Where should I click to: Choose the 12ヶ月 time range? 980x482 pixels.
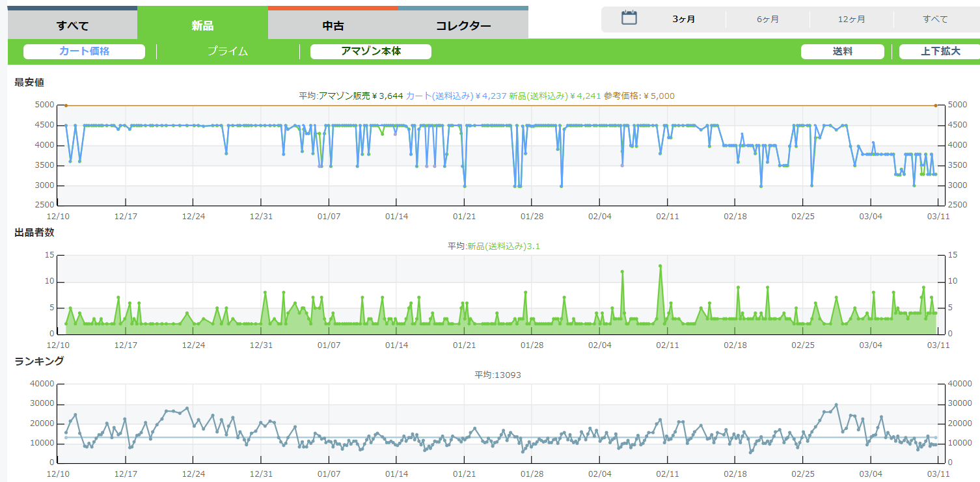coord(852,20)
